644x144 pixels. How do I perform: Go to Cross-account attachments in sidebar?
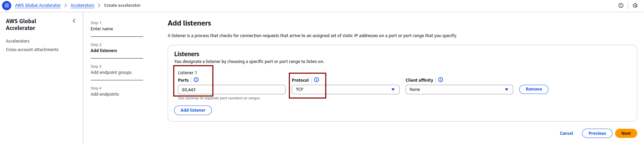[32, 50]
